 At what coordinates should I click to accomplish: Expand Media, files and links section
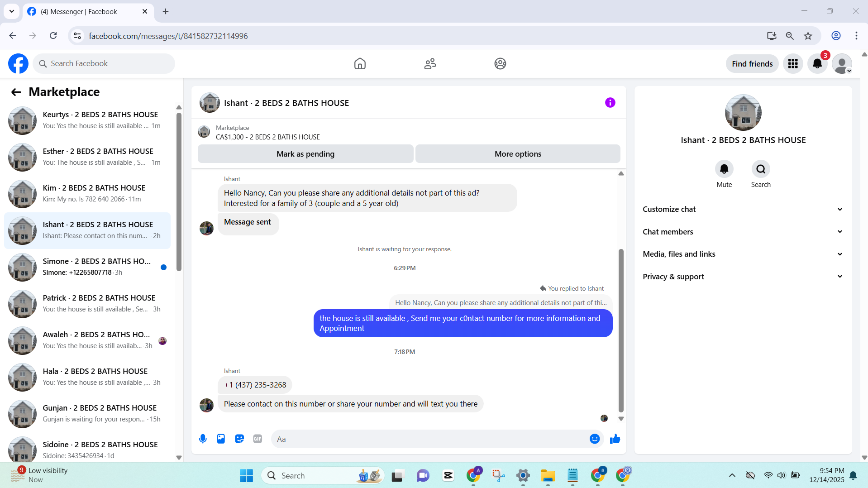point(743,254)
